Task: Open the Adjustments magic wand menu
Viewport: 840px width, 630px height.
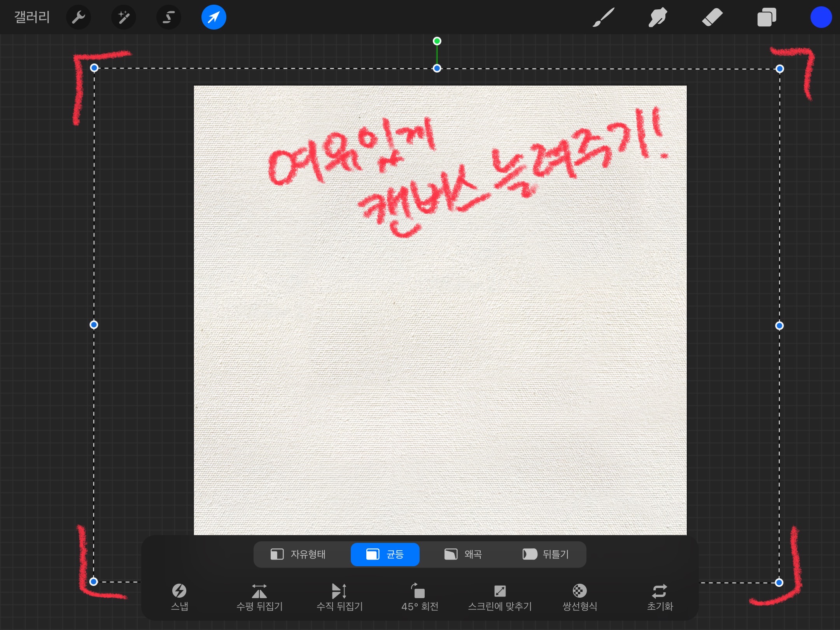Action: coord(124,17)
